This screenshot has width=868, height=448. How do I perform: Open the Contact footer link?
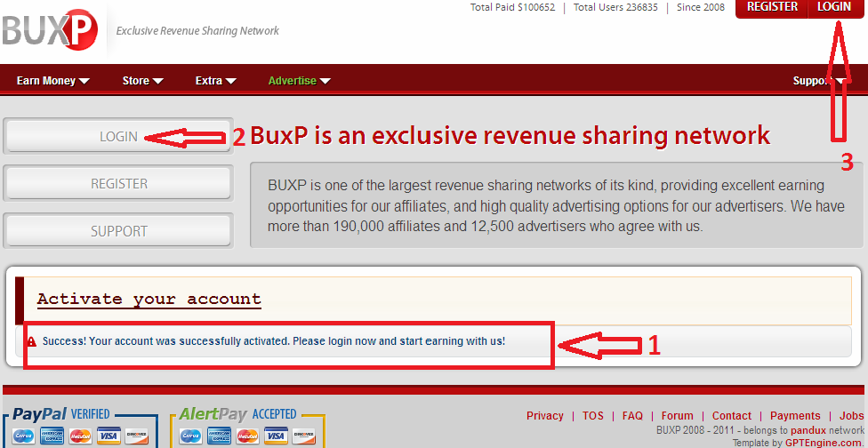click(732, 416)
